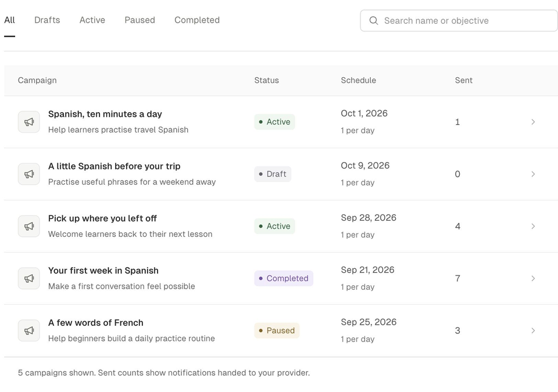Click sent count 1 for Spanish, ten minutes a day
The height and width of the screenshot is (392, 558).
[457, 121]
